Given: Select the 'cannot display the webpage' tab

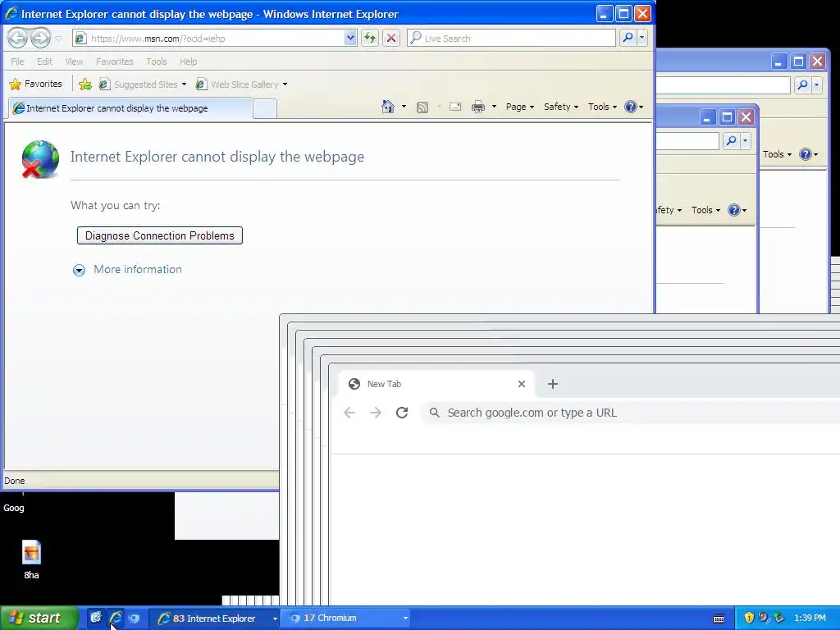Looking at the screenshot, I should (130, 108).
